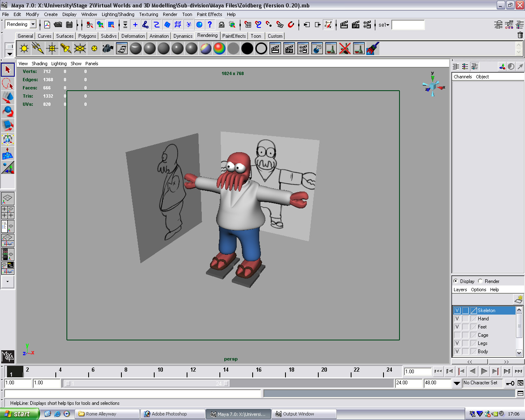The height and width of the screenshot is (420, 525).
Task: Open the Channels menu in channel box
Action: pyautogui.click(x=463, y=77)
